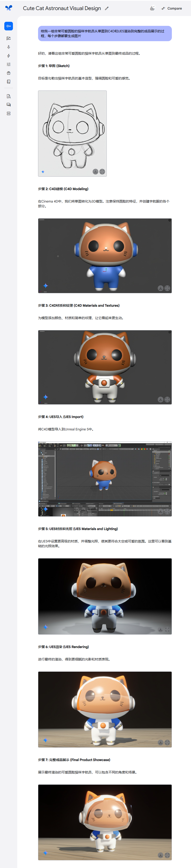Expand the final showcase image fullscreen
The height and width of the screenshot is (868, 191).
tap(167, 855)
